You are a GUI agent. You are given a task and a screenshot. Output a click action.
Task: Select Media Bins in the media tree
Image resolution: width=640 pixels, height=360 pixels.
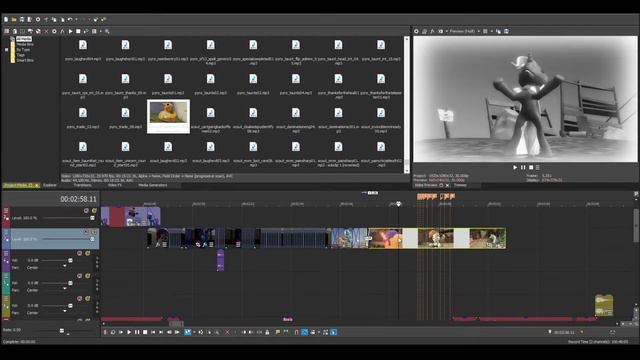(25, 44)
